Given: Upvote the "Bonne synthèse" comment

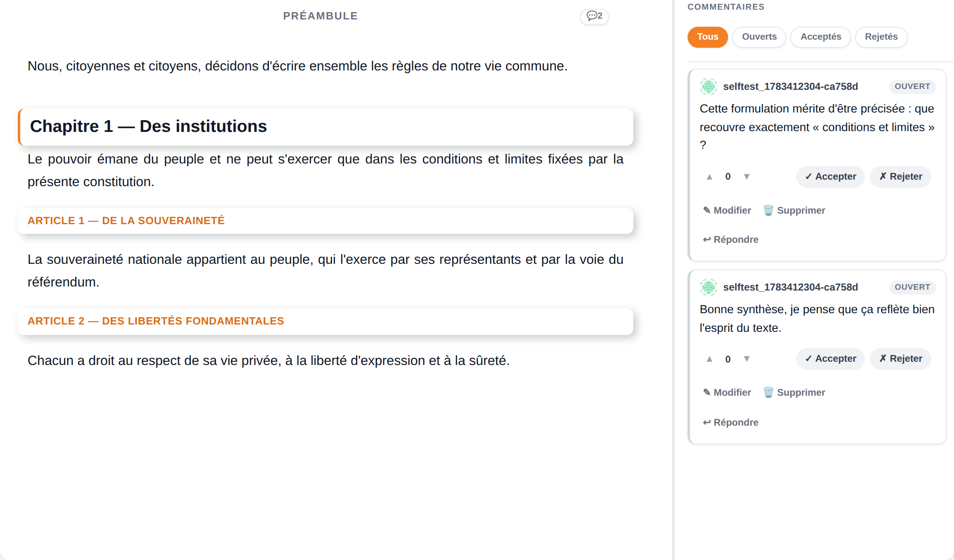Looking at the screenshot, I should click(709, 359).
